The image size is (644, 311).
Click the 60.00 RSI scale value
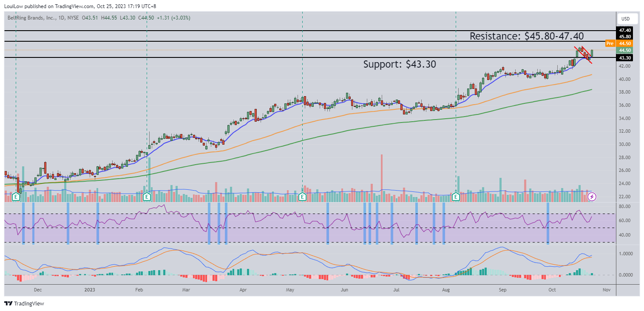pos(624,220)
